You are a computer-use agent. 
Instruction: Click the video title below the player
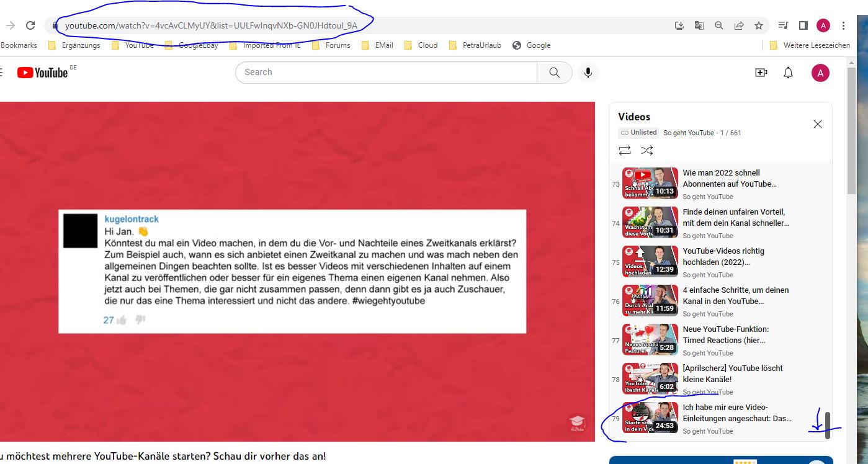click(x=163, y=456)
